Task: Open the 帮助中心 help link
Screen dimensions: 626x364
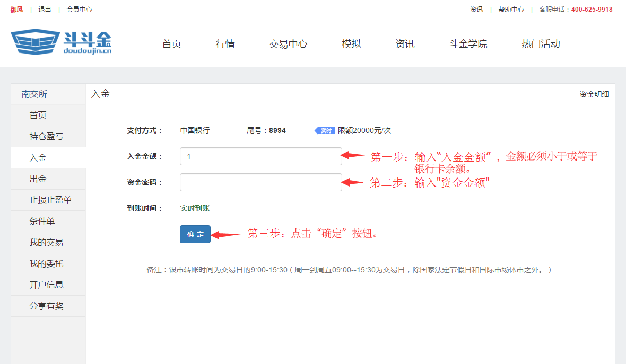Action: tap(510, 9)
